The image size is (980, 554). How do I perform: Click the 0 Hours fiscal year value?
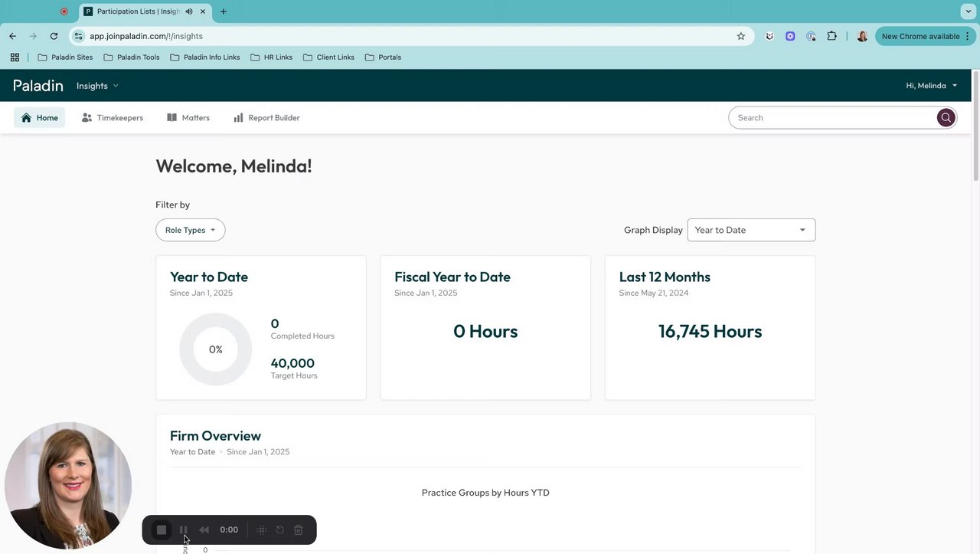(485, 331)
